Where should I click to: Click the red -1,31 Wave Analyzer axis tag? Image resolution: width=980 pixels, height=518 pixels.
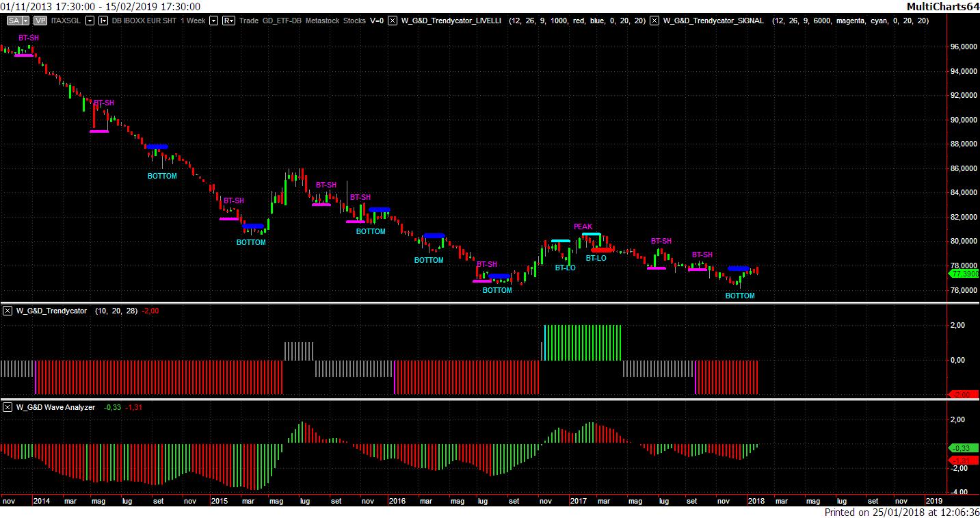pos(963,460)
